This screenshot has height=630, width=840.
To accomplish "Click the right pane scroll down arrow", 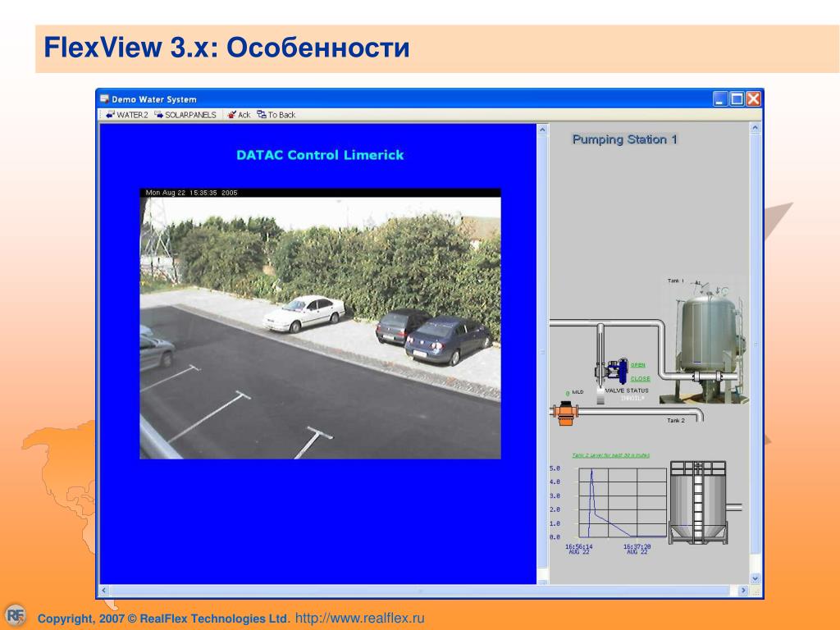I will [x=756, y=578].
